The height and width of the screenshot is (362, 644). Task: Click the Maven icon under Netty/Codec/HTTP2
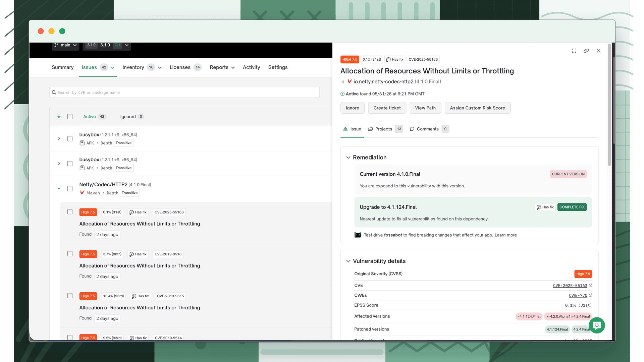pos(82,193)
